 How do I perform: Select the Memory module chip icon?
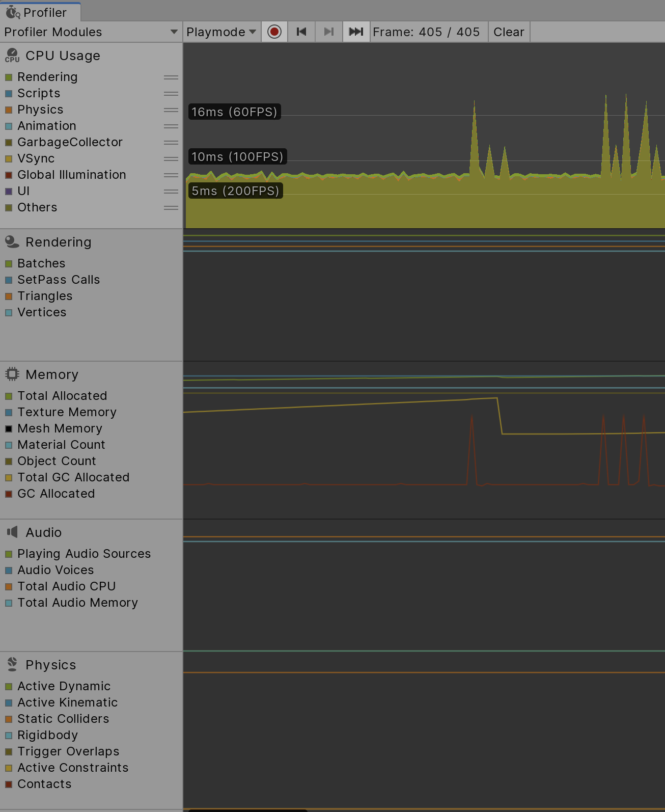point(12,374)
